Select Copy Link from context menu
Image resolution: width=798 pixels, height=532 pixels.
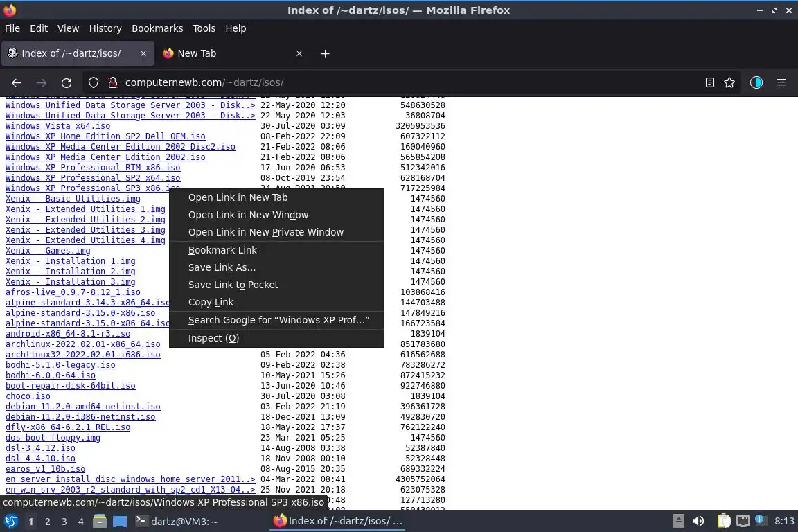pyautogui.click(x=276, y=302)
